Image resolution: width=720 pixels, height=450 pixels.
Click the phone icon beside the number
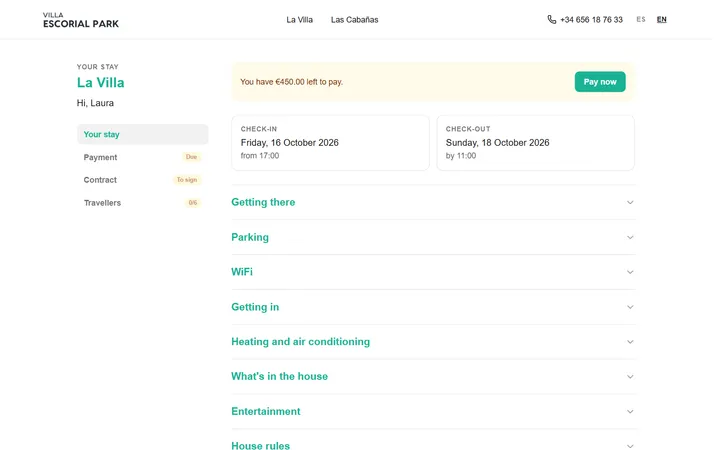[551, 19]
